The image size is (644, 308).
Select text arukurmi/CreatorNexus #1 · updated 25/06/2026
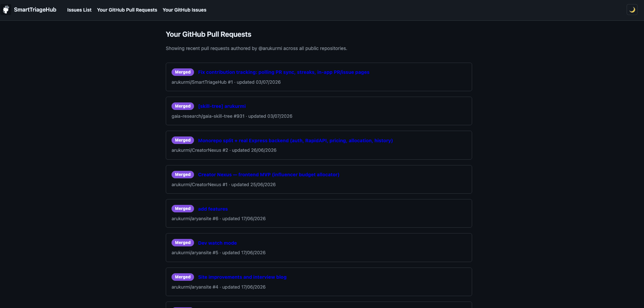(224, 184)
